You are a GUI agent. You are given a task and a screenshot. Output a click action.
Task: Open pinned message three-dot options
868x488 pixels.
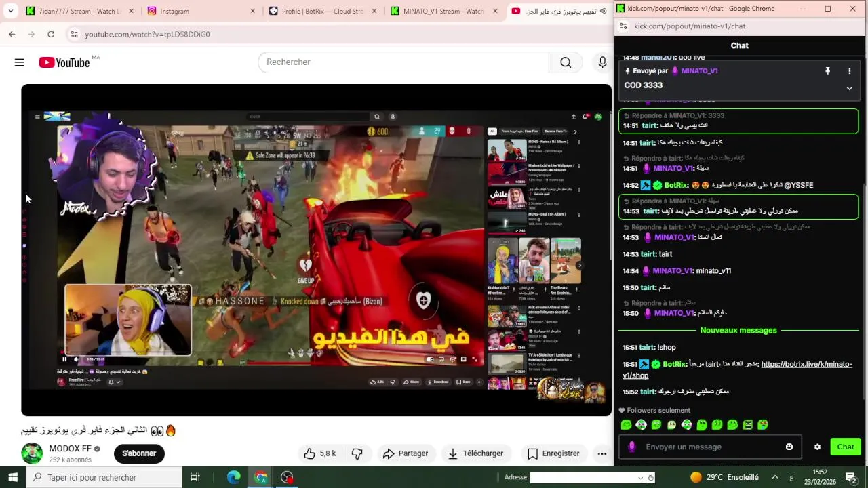click(x=849, y=70)
